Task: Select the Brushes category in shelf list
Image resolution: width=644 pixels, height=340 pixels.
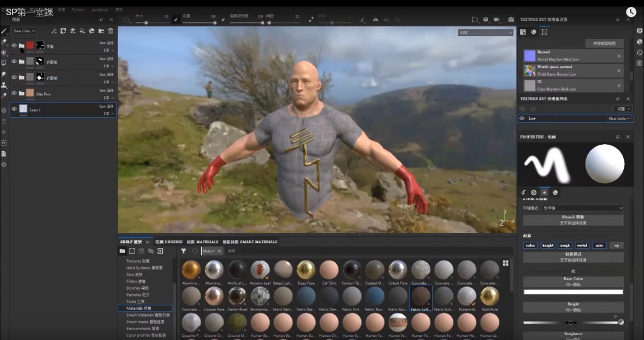Action: point(137,288)
